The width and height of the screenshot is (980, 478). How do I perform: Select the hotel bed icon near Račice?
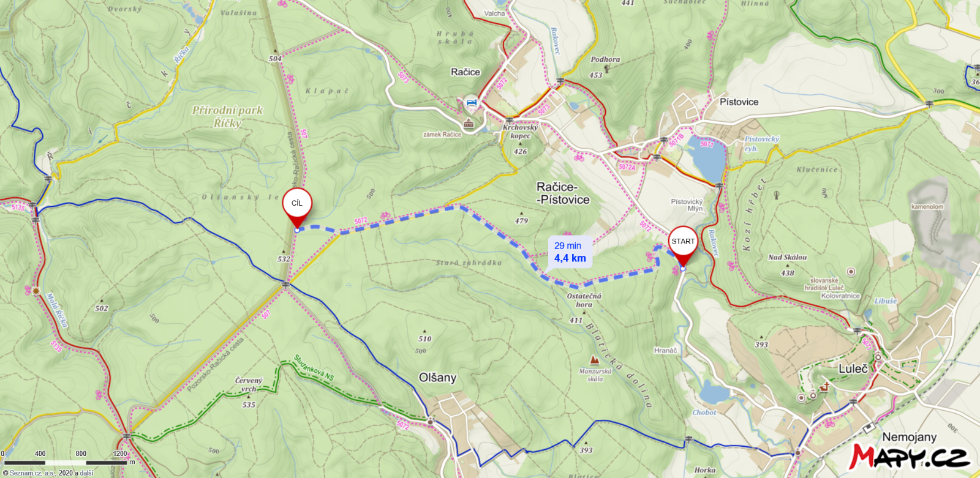pyautogui.click(x=471, y=102)
